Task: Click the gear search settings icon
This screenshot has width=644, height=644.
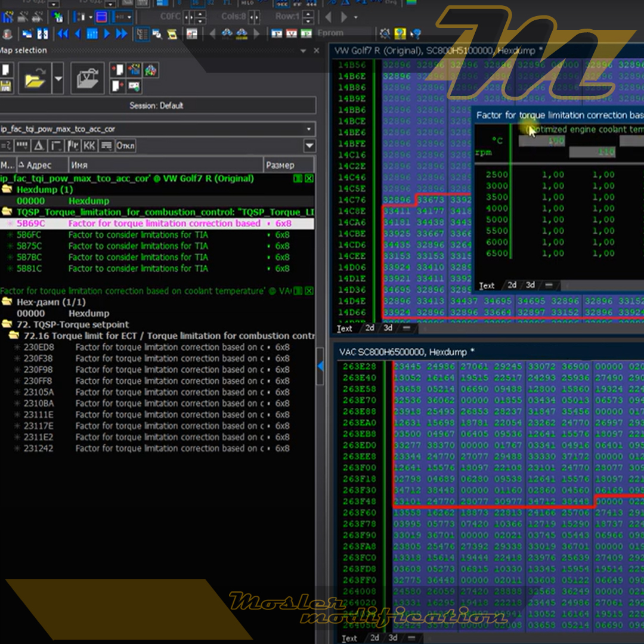Action: (x=385, y=33)
